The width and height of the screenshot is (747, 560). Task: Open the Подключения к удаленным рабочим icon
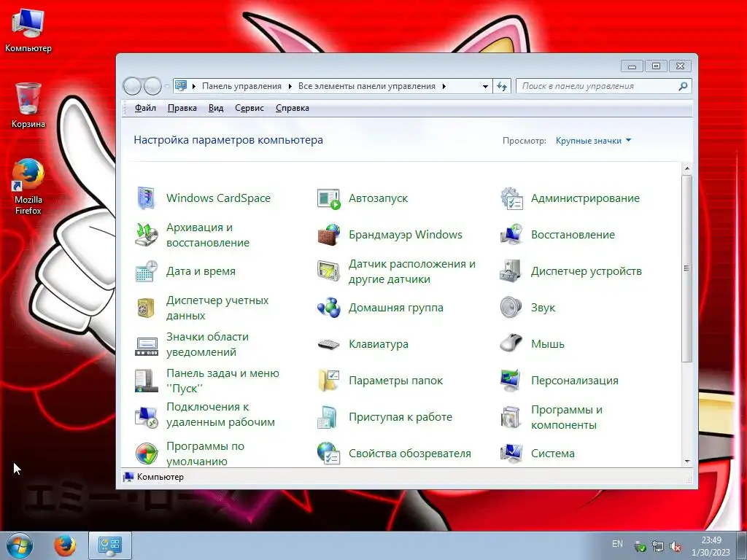pos(146,417)
